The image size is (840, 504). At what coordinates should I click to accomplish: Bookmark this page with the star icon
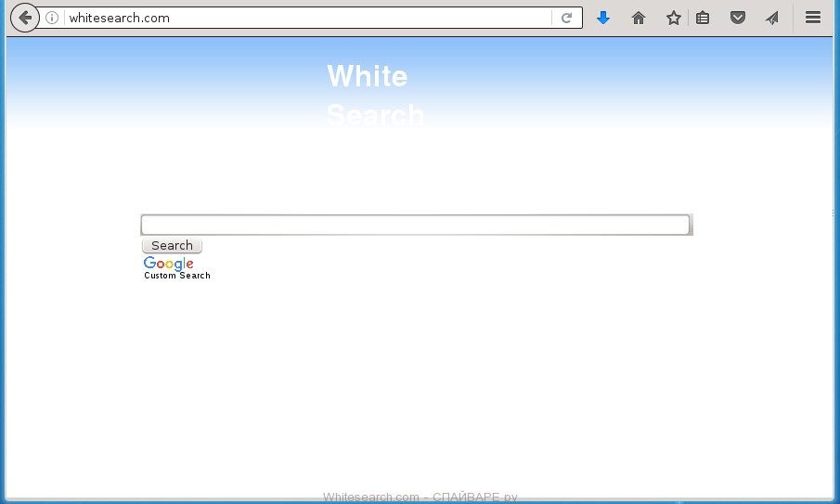click(x=674, y=18)
